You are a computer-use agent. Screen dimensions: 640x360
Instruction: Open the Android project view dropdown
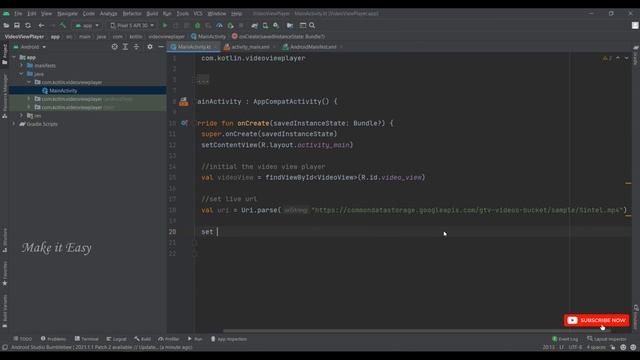(29, 47)
